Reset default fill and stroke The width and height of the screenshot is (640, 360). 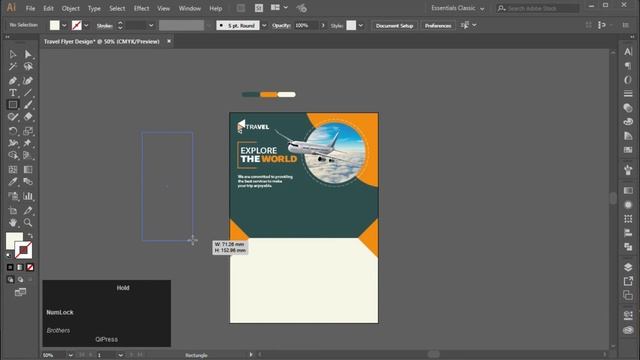(9, 256)
